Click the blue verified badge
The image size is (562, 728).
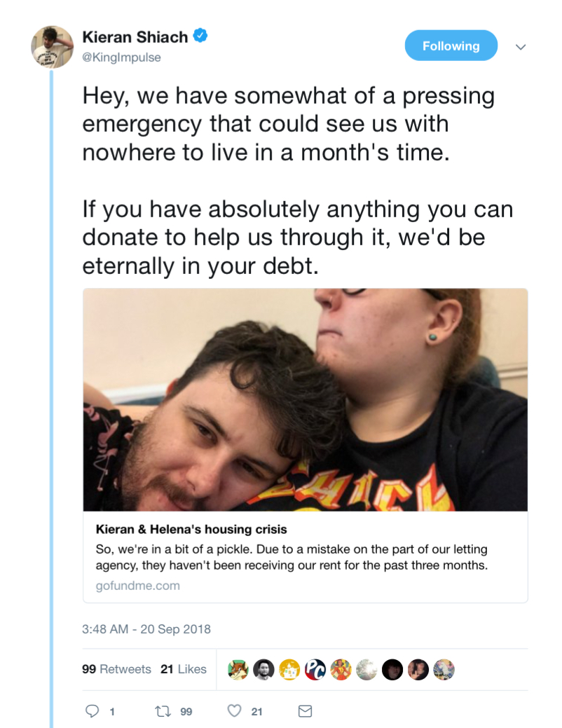pyautogui.click(x=200, y=36)
